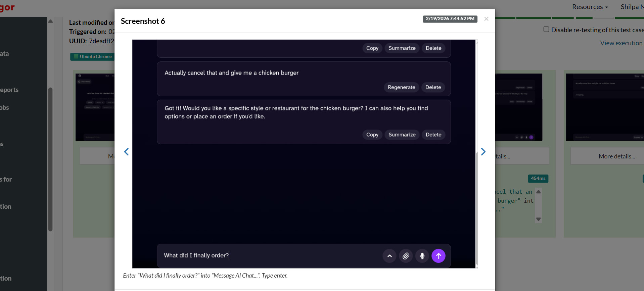Viewport: 644px width, 291px height.
Task: Click the message input containing 'What did I finally order?'
Action: click(269, 255)
